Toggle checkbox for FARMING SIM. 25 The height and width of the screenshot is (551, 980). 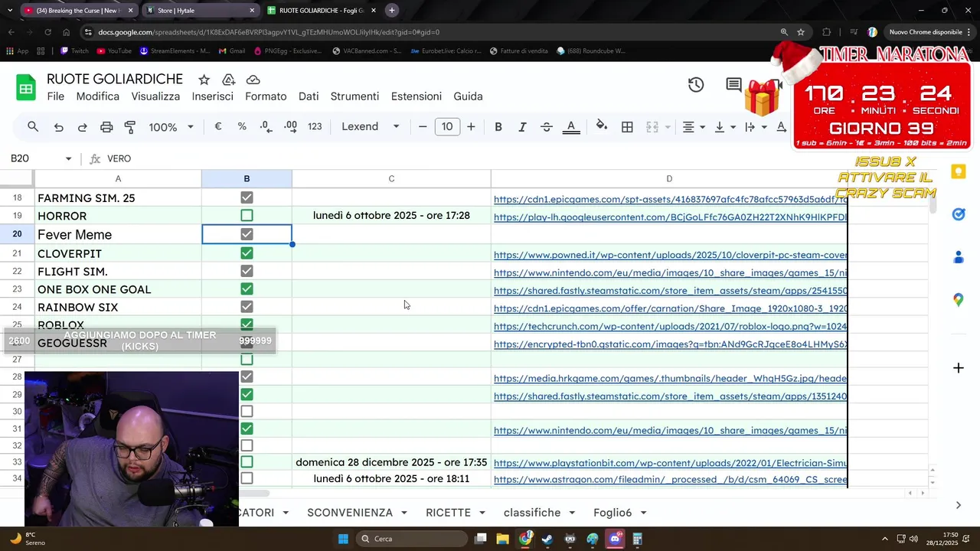[x=247, y=197]
